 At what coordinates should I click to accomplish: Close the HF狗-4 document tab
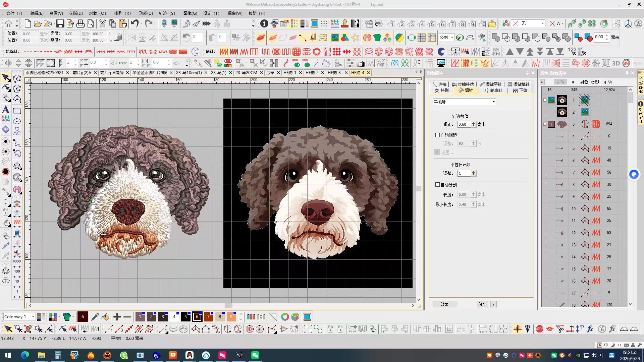[368, 73]
